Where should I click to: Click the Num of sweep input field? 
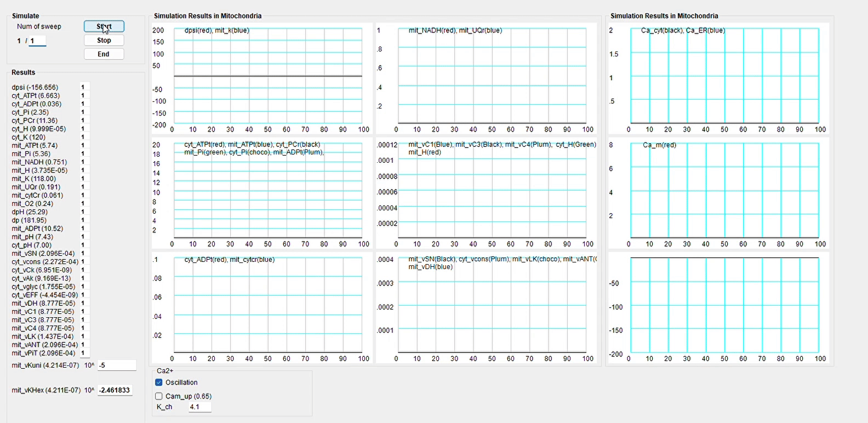(x=37, y=41)
